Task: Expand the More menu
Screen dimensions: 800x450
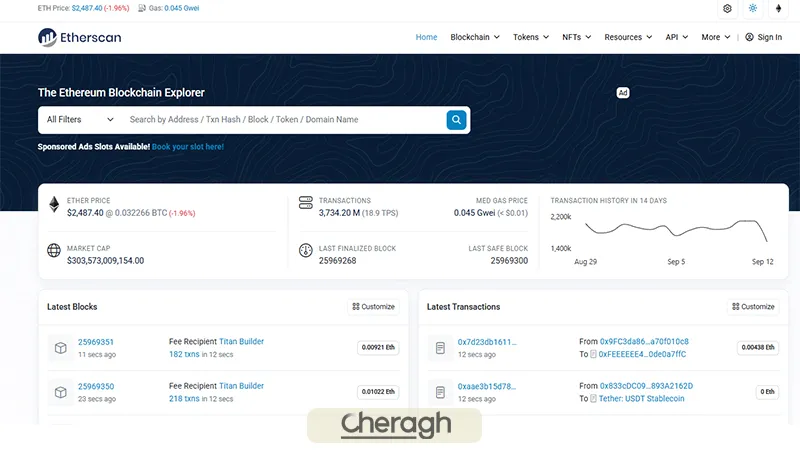Action: [x=716, y=37]
